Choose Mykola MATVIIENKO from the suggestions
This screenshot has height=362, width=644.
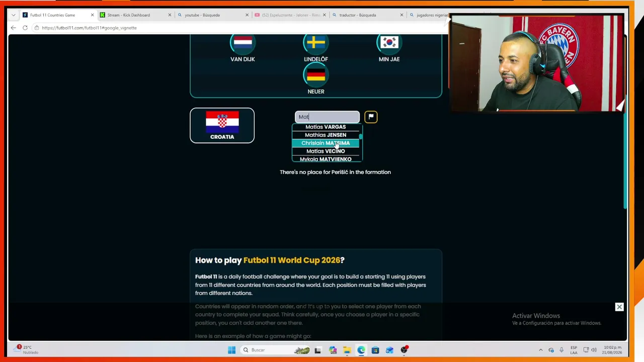point(326,159)
